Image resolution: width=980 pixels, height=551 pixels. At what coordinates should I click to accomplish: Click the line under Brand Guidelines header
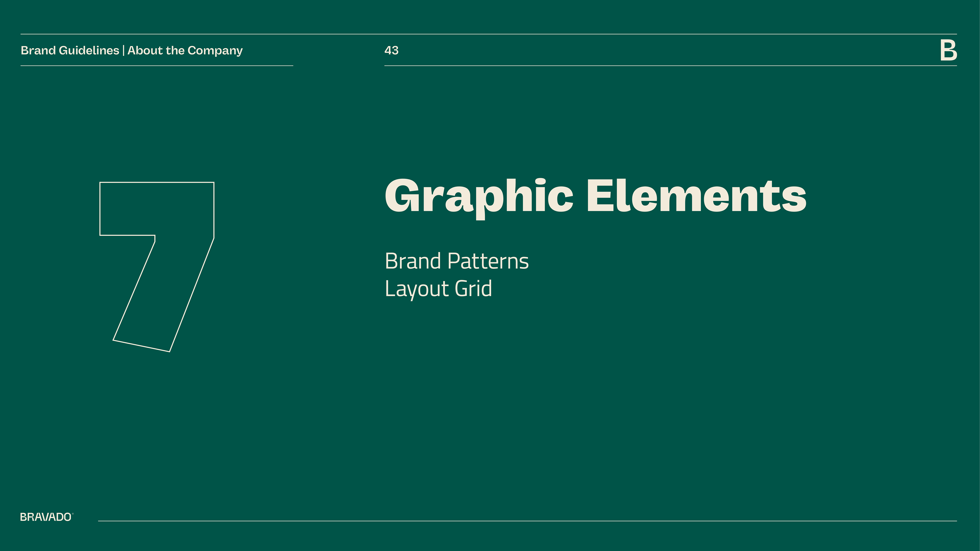coord(157,66)
